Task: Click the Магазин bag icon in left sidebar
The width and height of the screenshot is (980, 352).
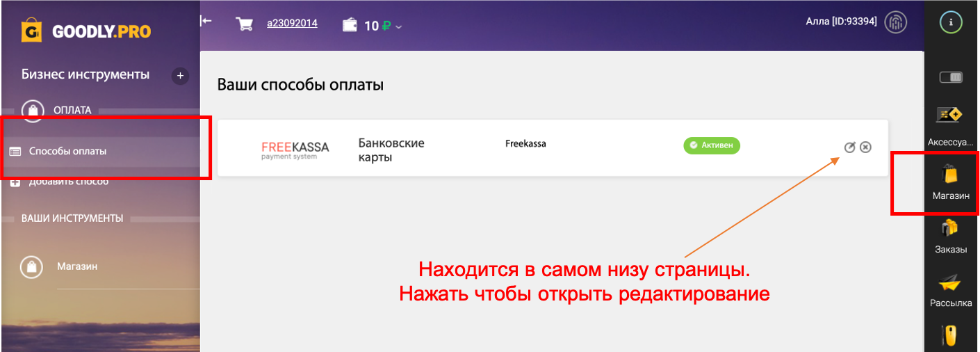Action: 32,266
